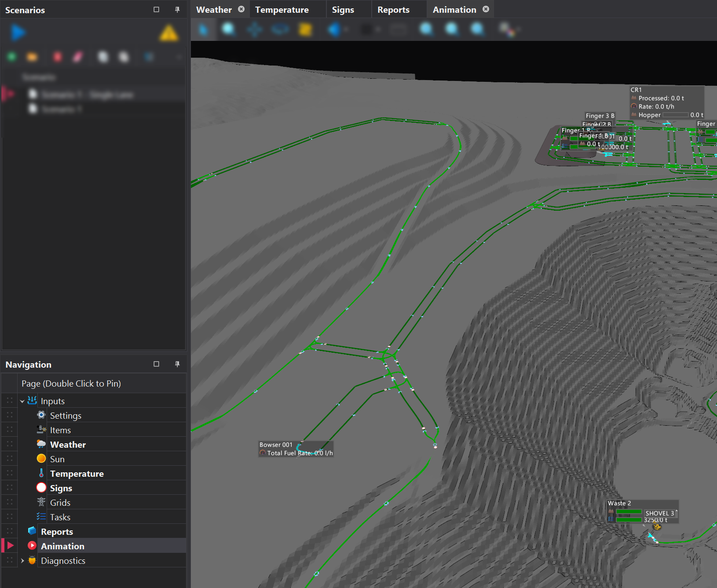Maximize the Navigation panel with square icon

click(x=156, y=364)
